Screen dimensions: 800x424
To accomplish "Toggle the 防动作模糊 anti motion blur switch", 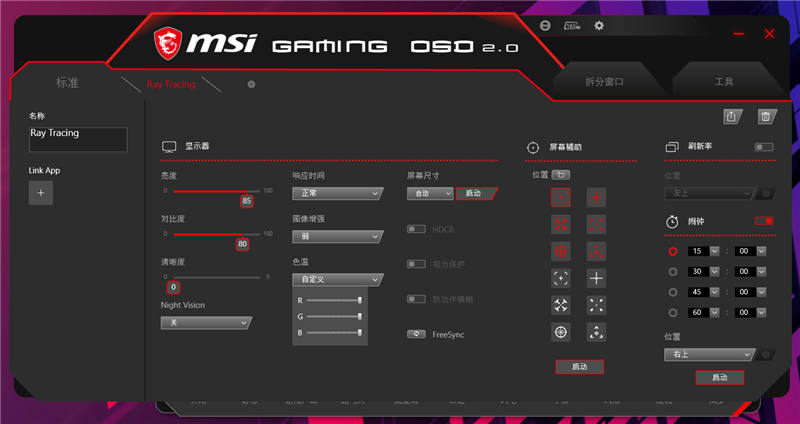I will coord(416,300).
